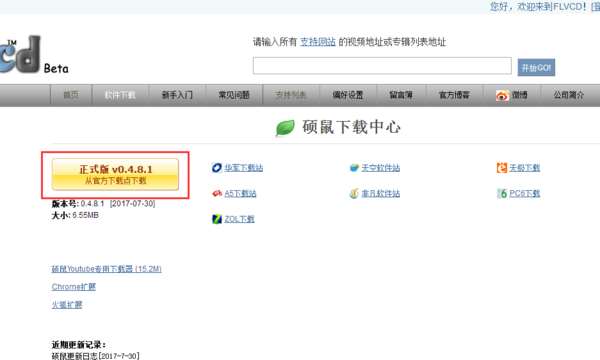Open the A5下载站 link
Image resolution: width=600 pixels, height=360 pixels.
tap(240, 193)
